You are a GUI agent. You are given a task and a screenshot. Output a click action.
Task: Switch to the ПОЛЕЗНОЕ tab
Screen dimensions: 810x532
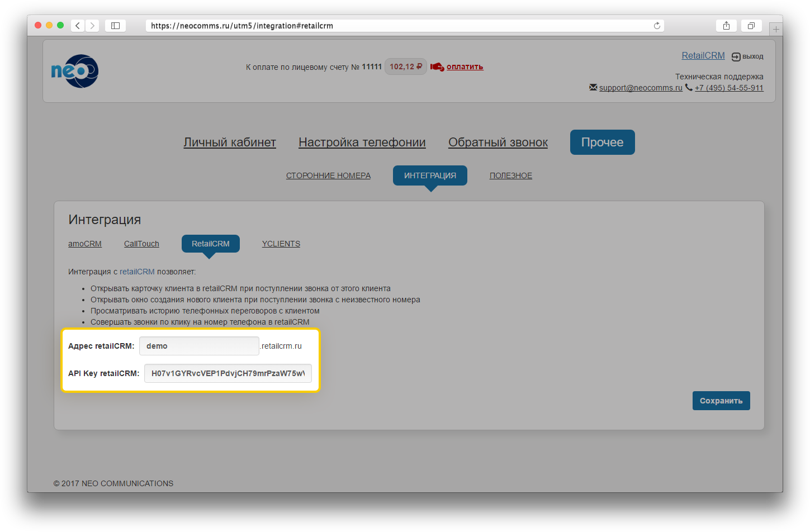tap(511, 175)
